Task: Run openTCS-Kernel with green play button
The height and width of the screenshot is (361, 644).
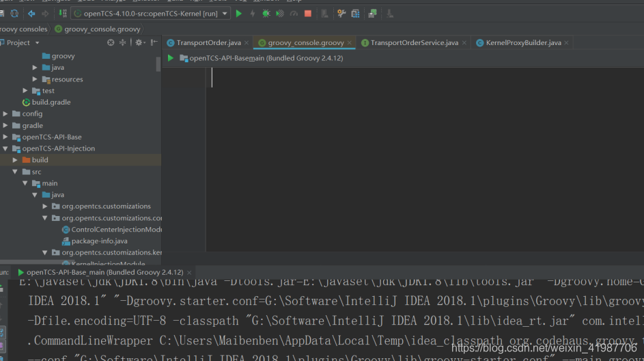Action: pos(238,14)
